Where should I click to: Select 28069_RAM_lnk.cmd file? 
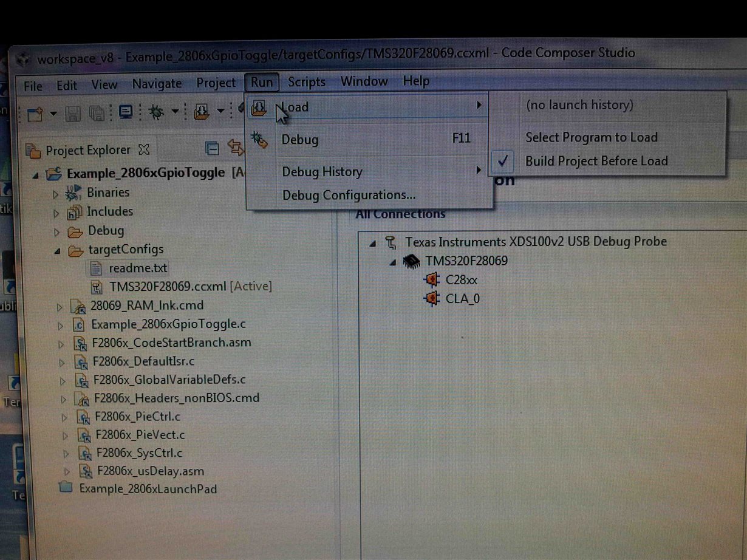tap(147, 305)
